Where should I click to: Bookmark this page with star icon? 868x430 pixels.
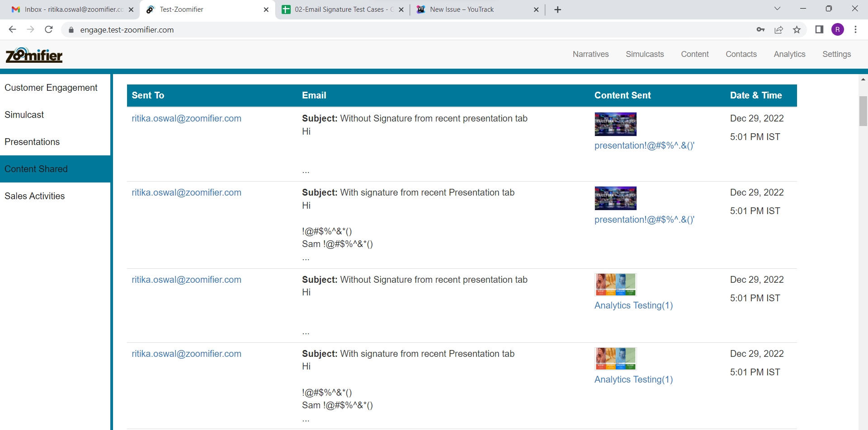point(797,30)
